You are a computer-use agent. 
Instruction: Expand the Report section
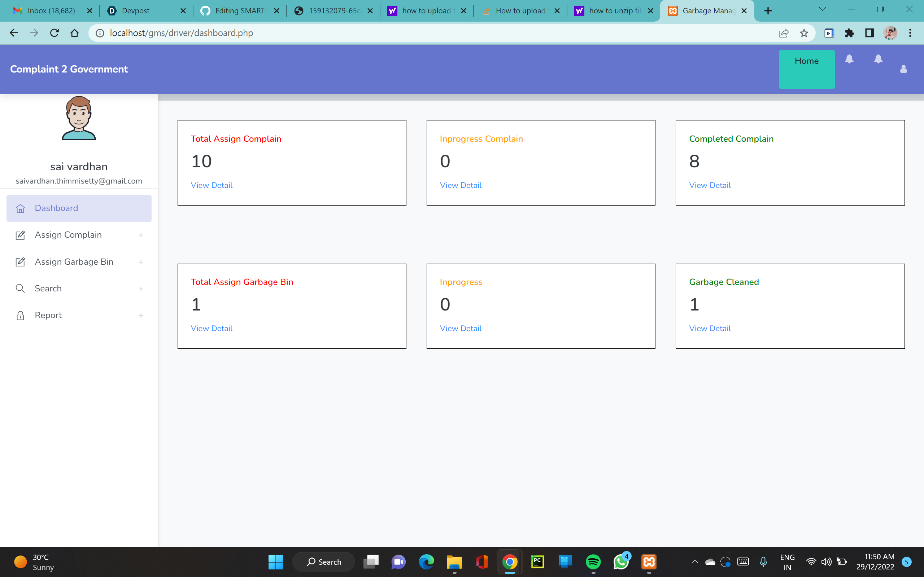(x=141, y=315)
